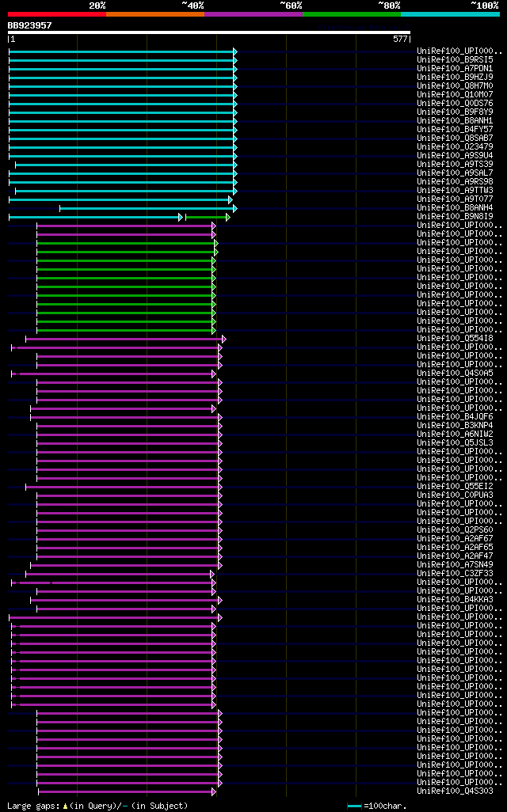This screenshot has height=812, width=507.
Task: Select the UniRef100_B9F8Y9 label
Action: [455, 112]
